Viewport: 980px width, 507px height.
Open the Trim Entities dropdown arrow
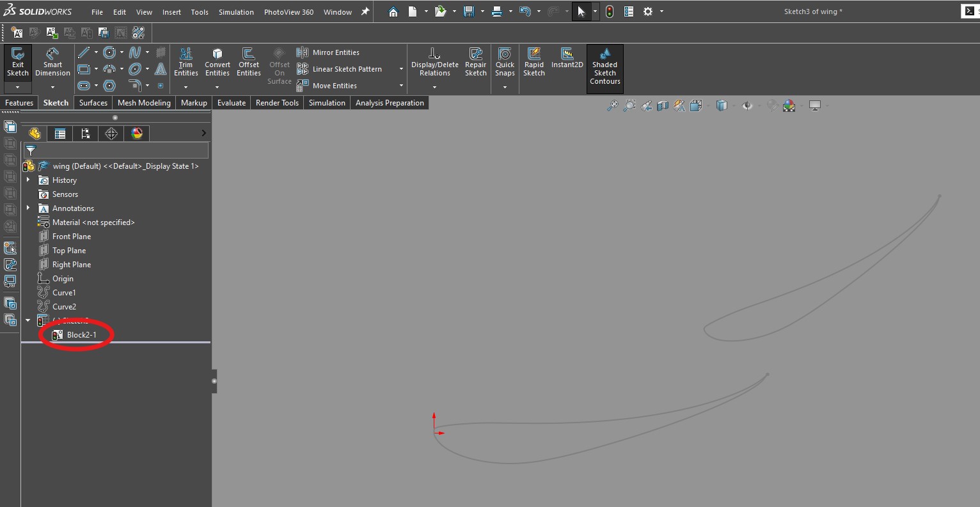click(186, 87)
